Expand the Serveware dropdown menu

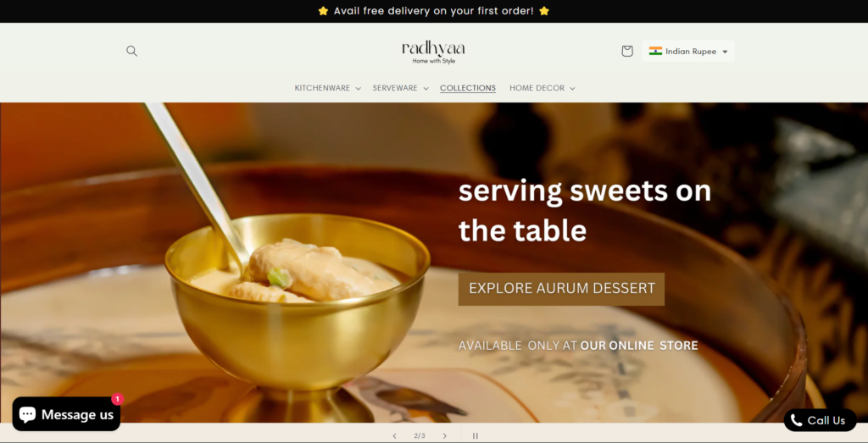(x=400, y=88)
